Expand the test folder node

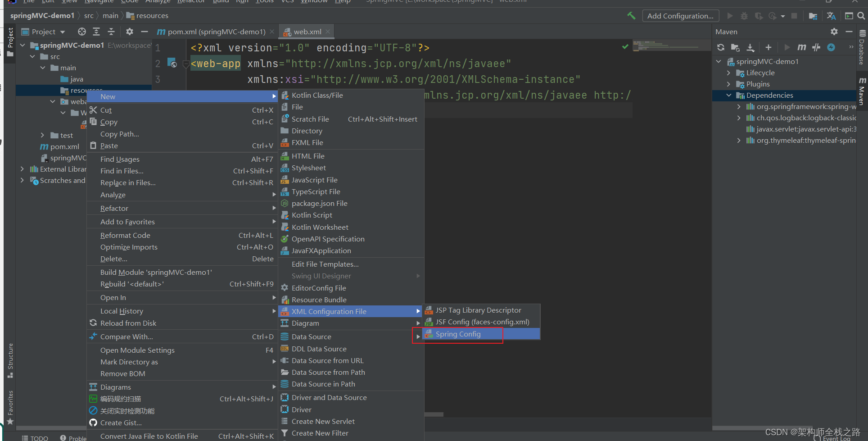coord(43,135)
